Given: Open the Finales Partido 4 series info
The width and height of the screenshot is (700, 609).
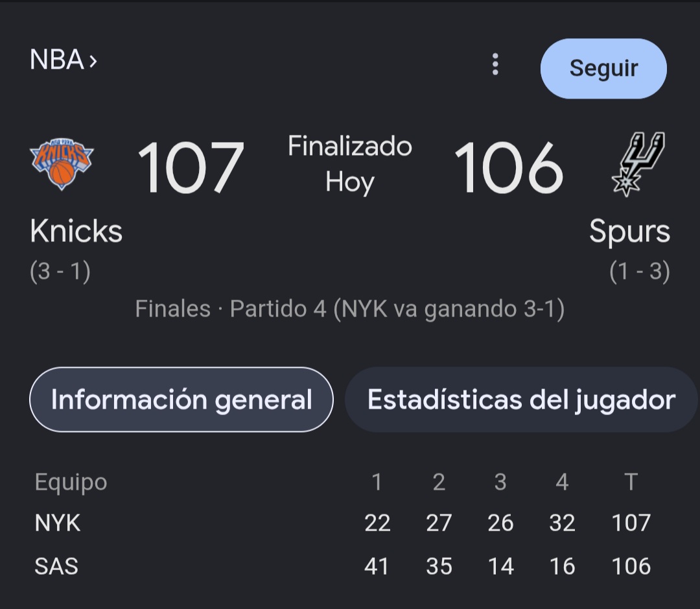Looking at the screenshot, I should click(350, 309).
